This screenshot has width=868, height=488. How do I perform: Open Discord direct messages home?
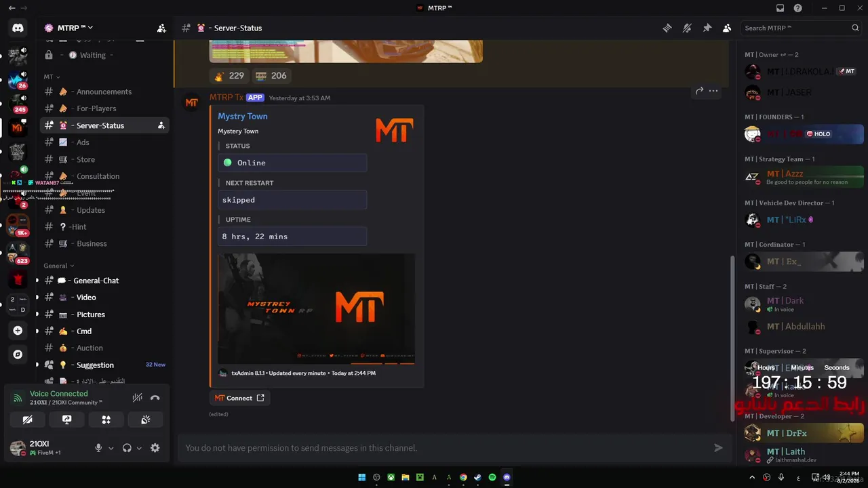point(18,28)
